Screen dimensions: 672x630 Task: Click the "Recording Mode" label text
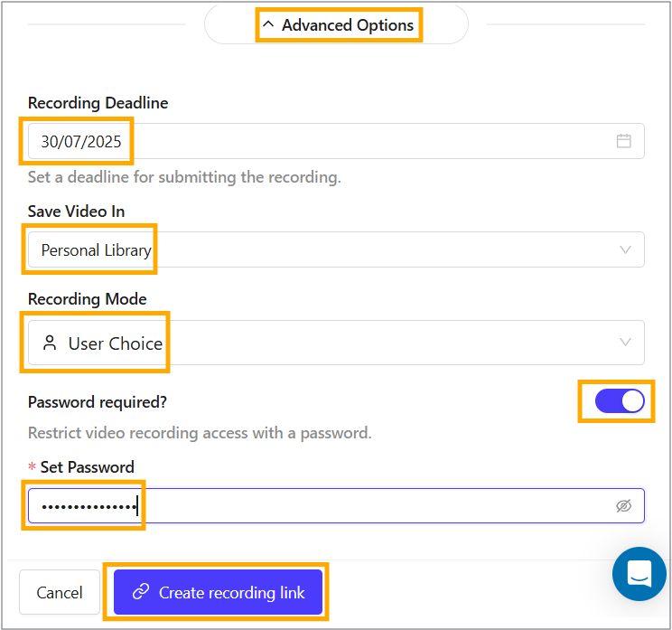coord(87,299)
